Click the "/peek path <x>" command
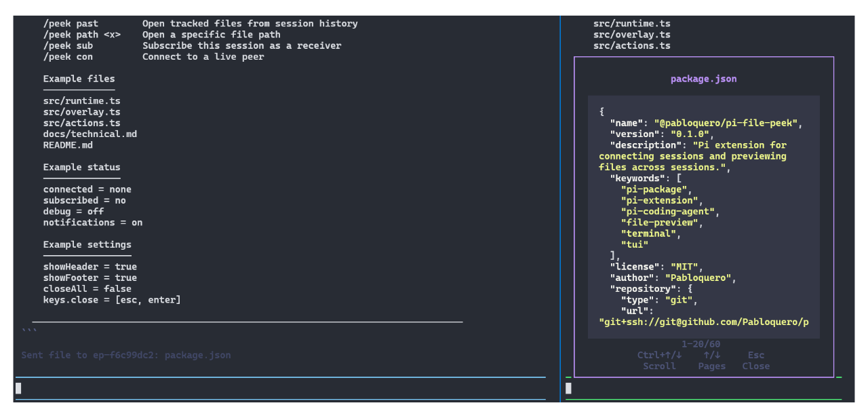Viewport: 868px width, 418px height. (82, 35)
